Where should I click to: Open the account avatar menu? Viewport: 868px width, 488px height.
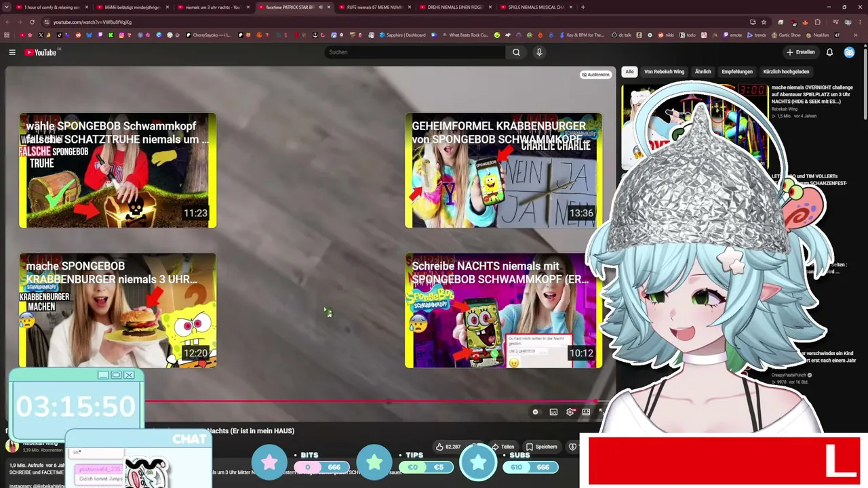coord(849,52)
